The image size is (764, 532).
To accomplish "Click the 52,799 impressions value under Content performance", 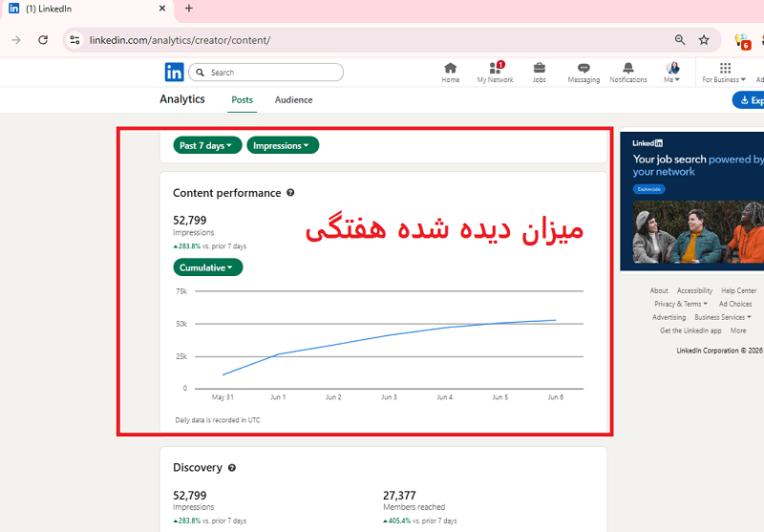I will pyautogui.click(x=189, y=221).
